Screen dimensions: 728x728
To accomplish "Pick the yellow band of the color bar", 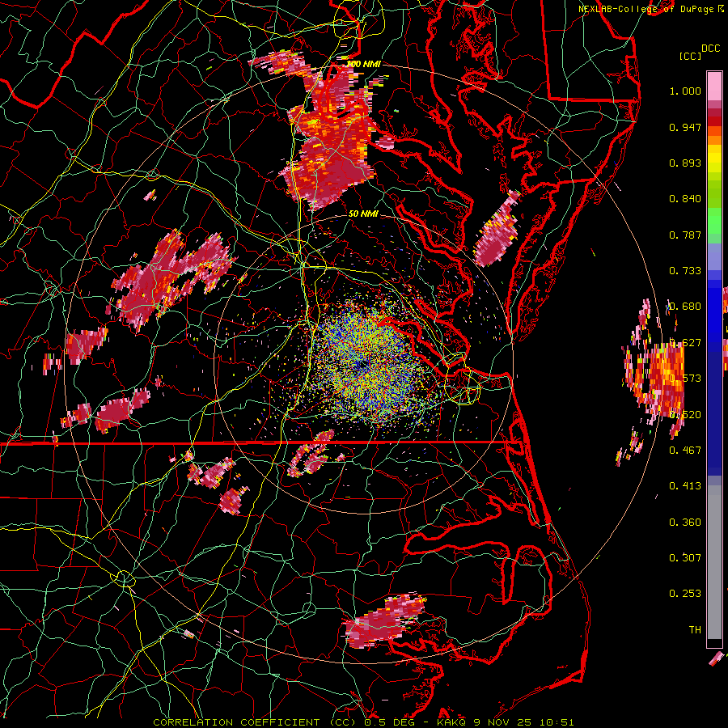I will pos(714,159).
